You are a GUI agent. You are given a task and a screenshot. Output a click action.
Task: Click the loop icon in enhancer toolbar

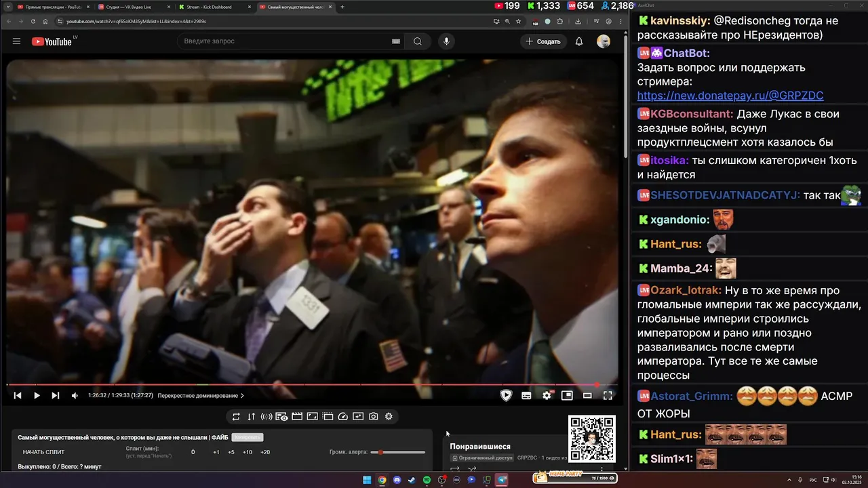click(236, 417)
